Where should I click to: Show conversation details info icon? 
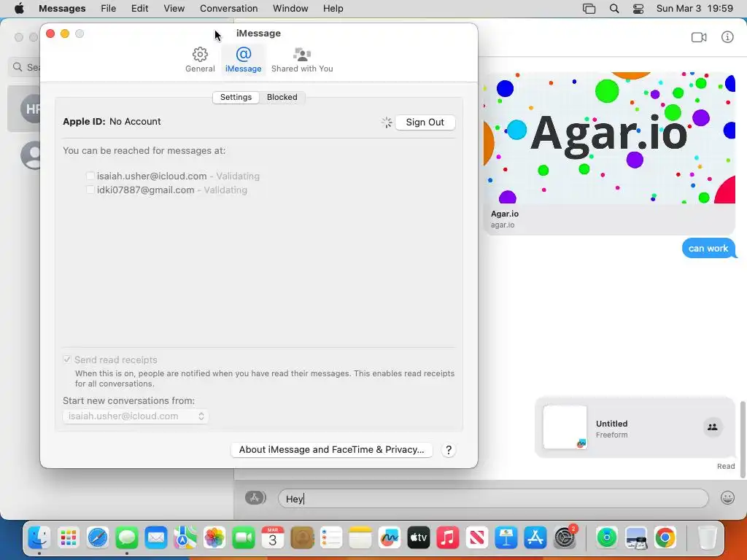coord(727,37)
